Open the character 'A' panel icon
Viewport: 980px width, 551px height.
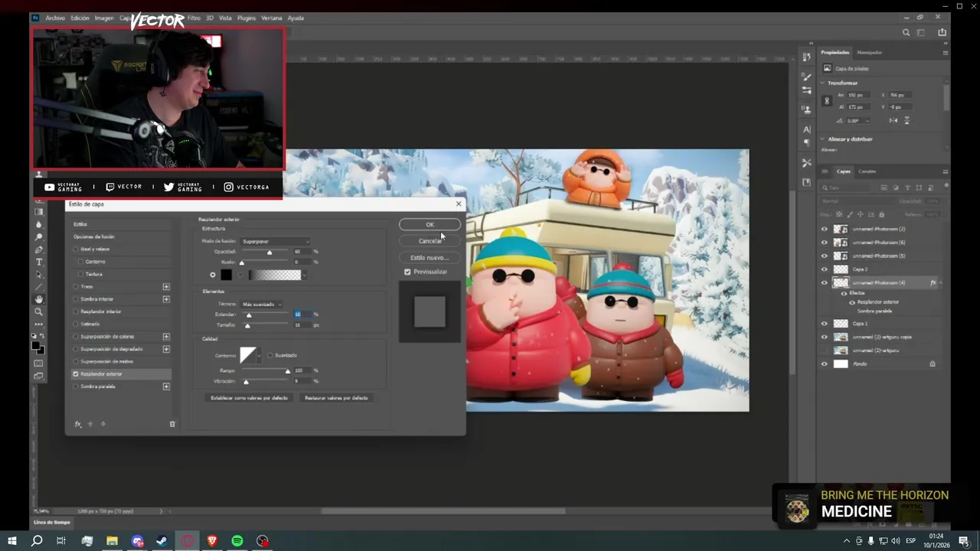coord(807,129)
